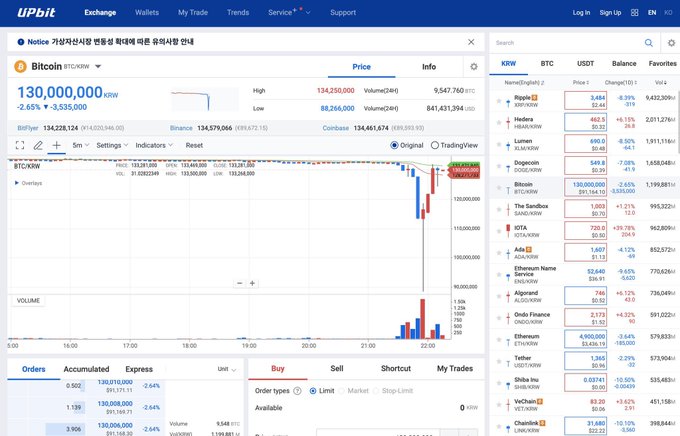Image resolution: width=680 pixels, height=436 pixels.
Task: Expand the Overlays section on chart
Action: [x=29, y=183]
